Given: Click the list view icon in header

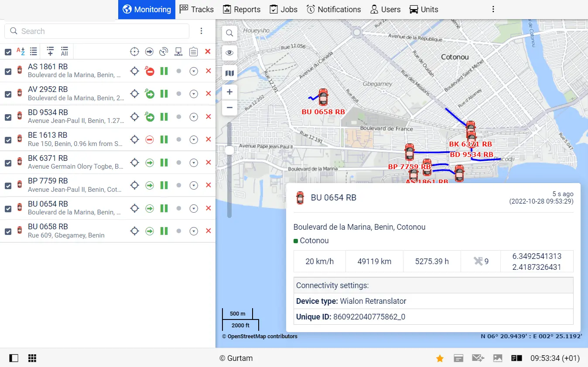Looking at the screenshot, I should coord(33,51).
